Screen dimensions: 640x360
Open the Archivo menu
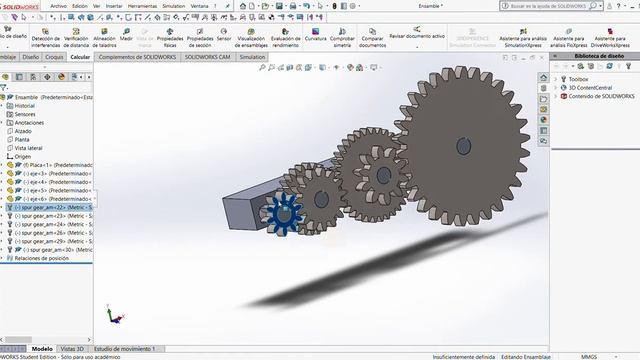click(x=58, y=6)
